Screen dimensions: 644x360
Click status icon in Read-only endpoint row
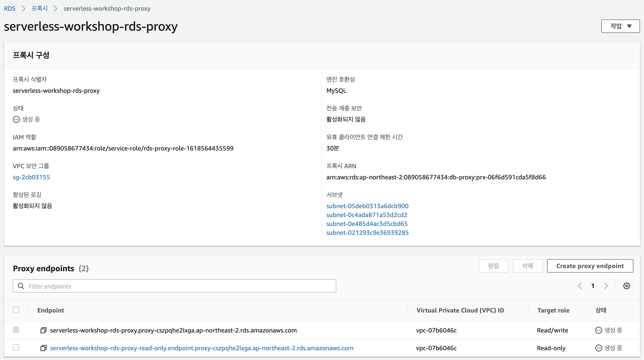(598, 348)
